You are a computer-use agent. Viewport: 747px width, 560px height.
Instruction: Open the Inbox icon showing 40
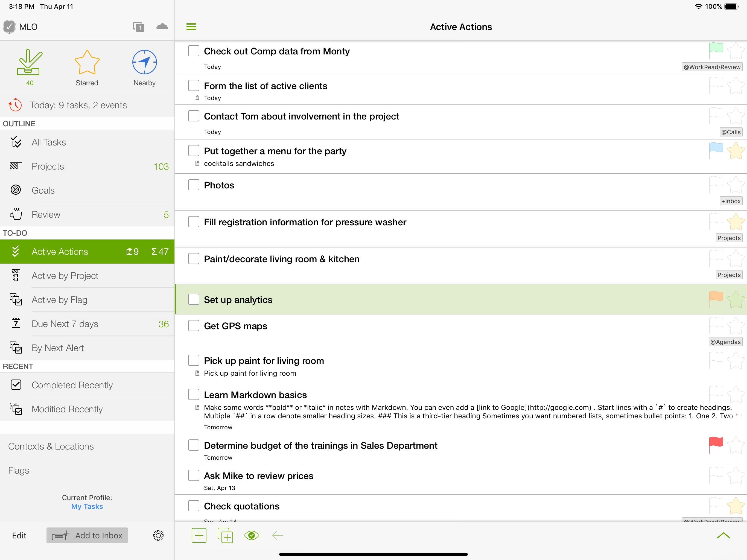coord(30,67)
